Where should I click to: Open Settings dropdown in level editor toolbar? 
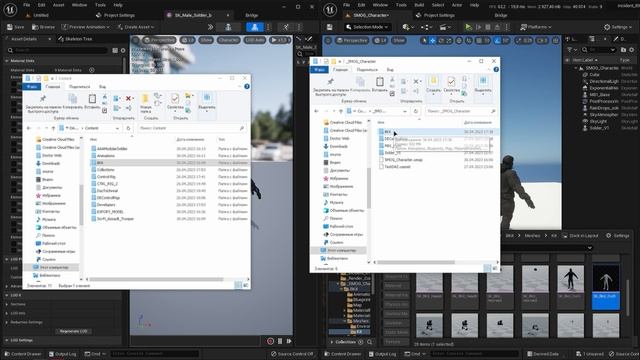pyautogui.click(x=618, y=27)
